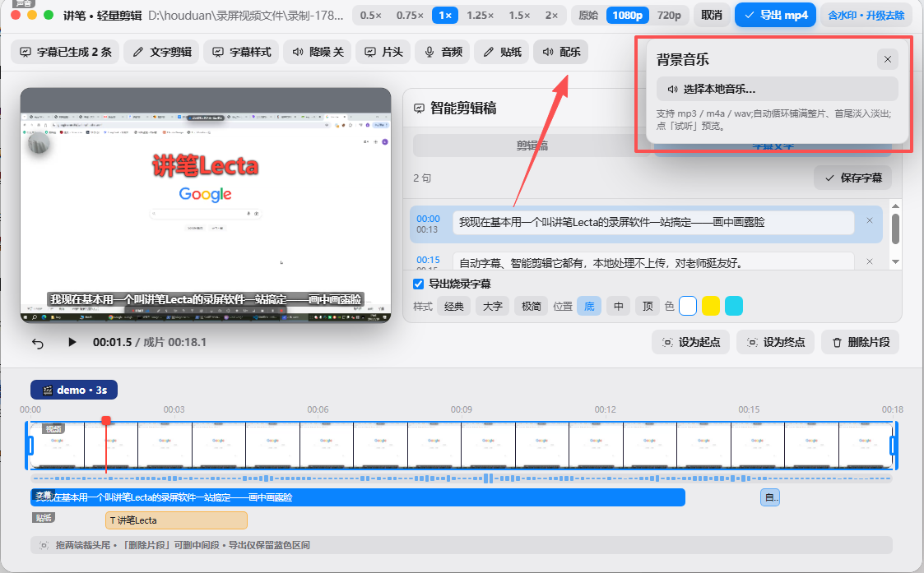Select the demo · 3s clip chip
This screenshot has width=924, height=573.
click(74, 390)
